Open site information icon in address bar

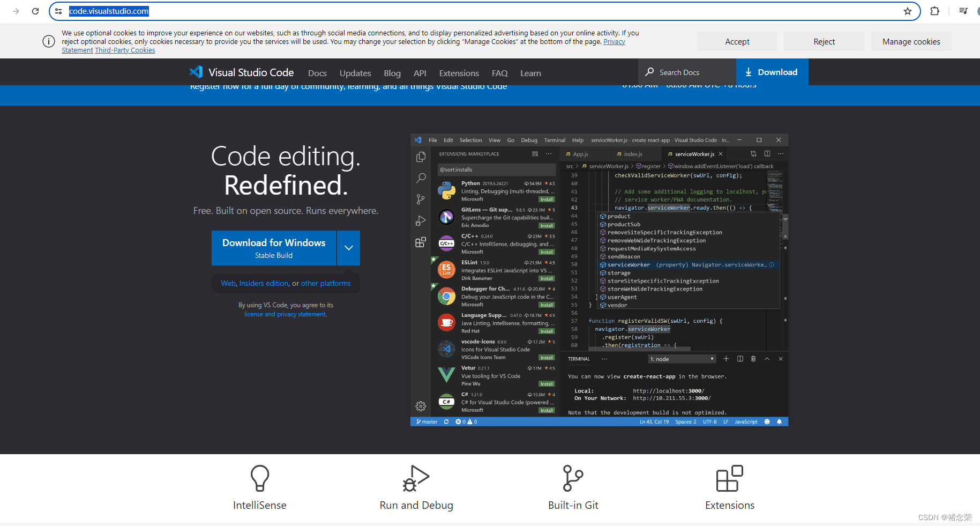pyautogui.click(x=58, y=11)
